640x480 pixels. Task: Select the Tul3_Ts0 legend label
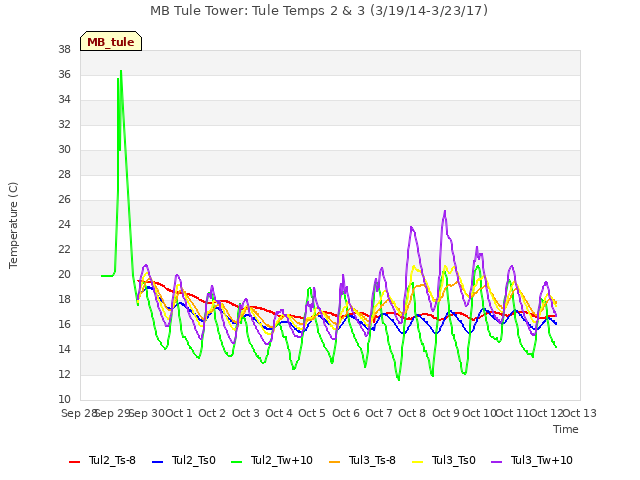[454, 460]
